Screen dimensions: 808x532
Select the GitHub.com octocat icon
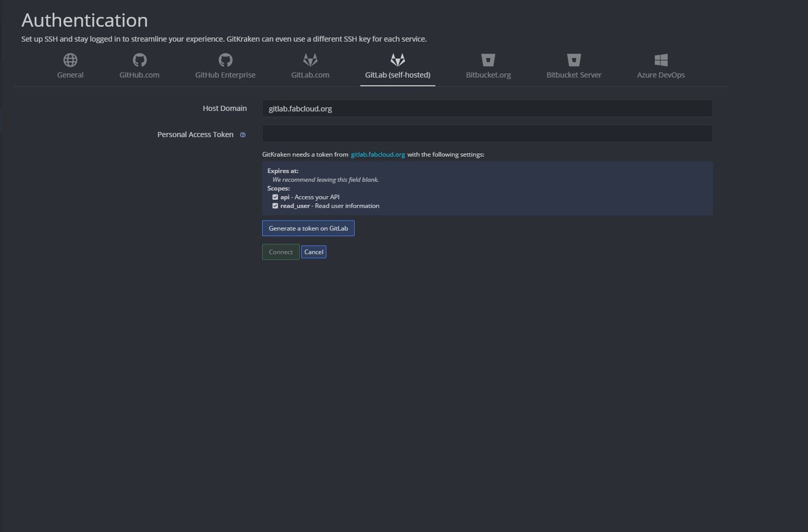[x=139, y=60]
